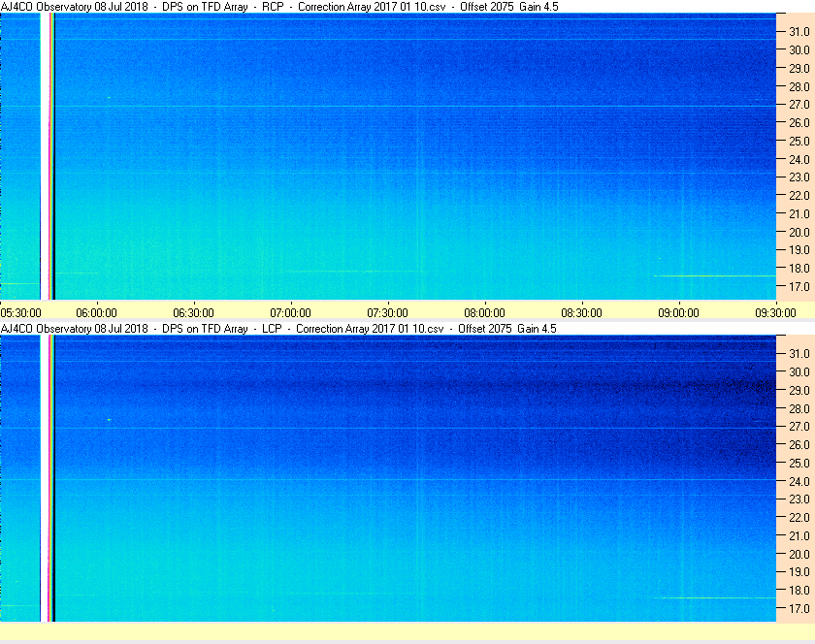
Task: Pick the 23.0 frequency label on LCP plot
Action: pyautogui.click(x=799, y=499)
